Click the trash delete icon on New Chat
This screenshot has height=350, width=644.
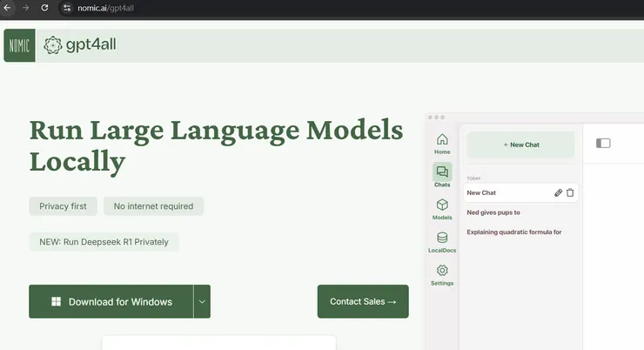point(570,192)
